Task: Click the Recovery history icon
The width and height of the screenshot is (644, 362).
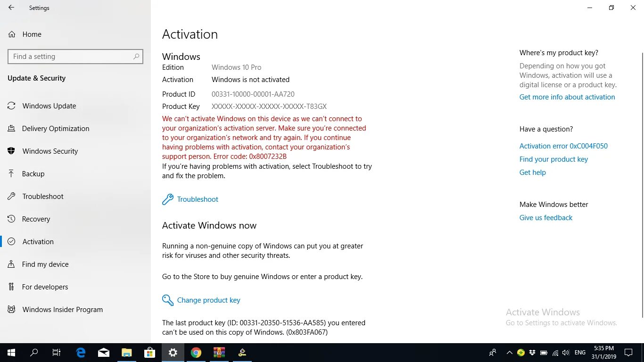Action: 11,219
